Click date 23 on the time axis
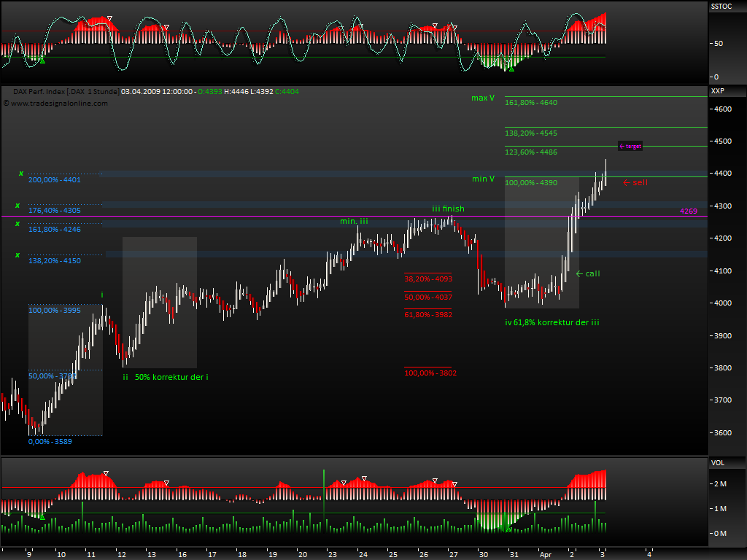The width and height of the screenshot is (747, 560). click(x=333, y=554)
